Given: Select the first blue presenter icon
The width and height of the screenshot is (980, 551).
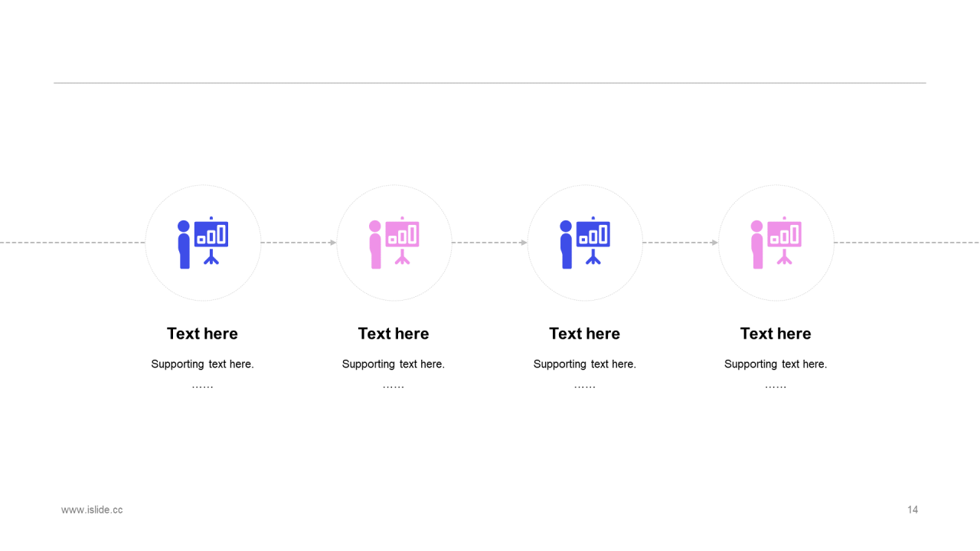Looking at the screenshot, I should pyautogui.click(x=203, y=243).
